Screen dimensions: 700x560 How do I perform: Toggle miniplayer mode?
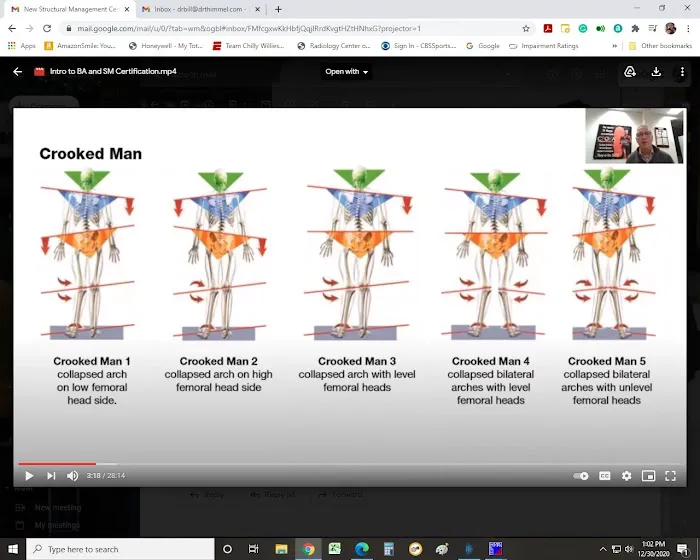(x=649, y=476)
